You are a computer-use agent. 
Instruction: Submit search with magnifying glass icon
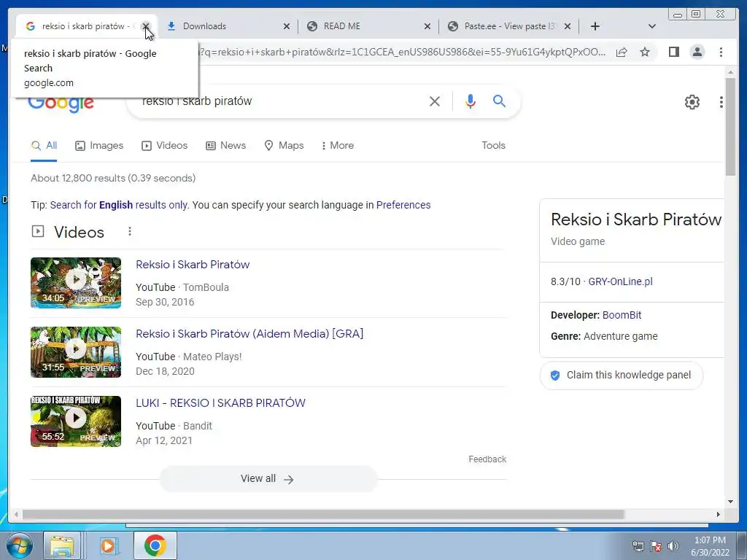pyautogui.click(x=499, y=101)
